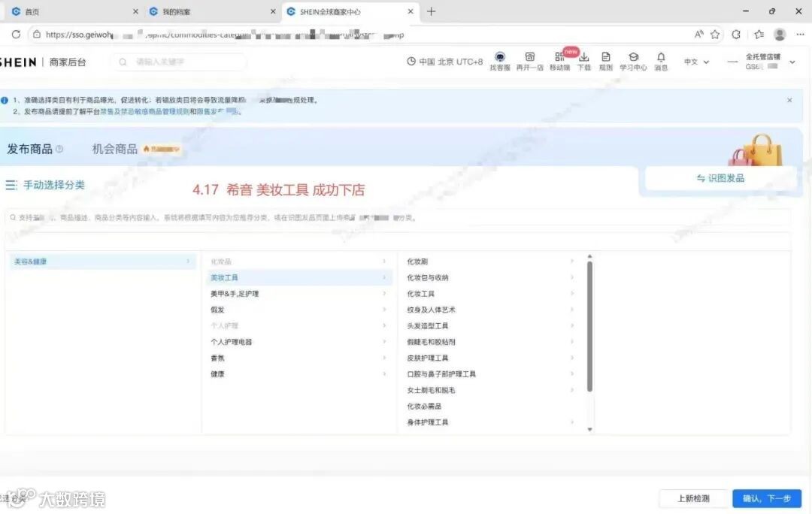
Task: Expand the 全托管店铺 account dropdown
Action: (792, 62)
